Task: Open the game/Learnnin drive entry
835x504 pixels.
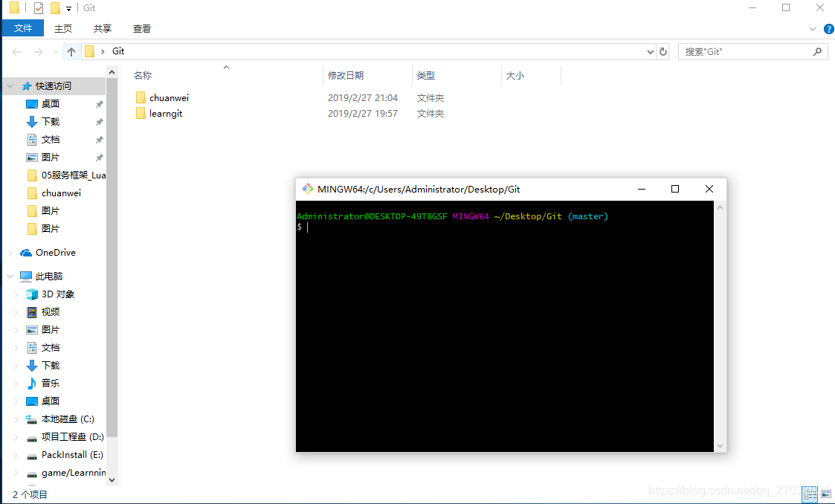Action: click(x=74, y=473)
